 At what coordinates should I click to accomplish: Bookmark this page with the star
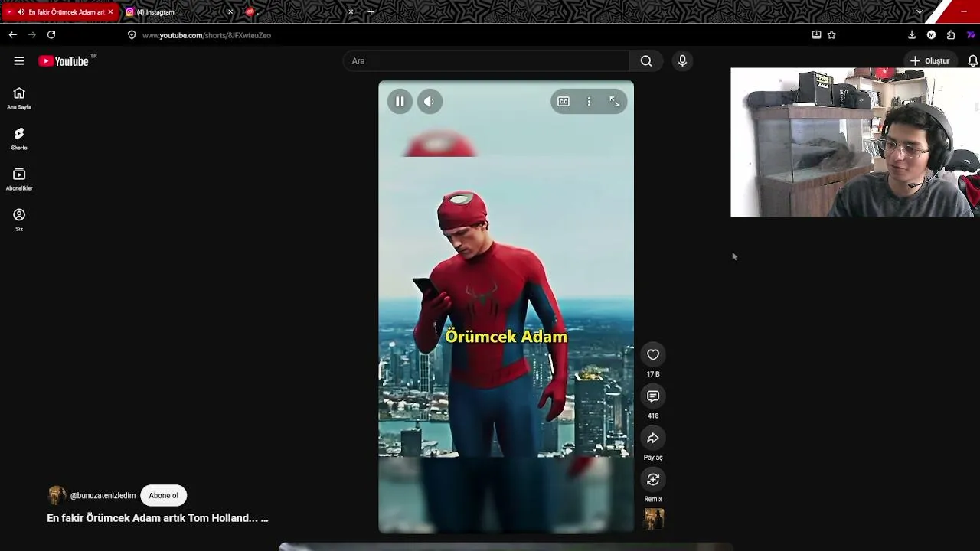831,35
